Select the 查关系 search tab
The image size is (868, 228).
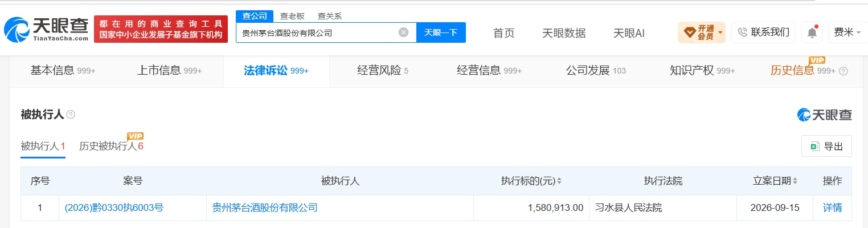pyautogui.click(x=330, y=17)
